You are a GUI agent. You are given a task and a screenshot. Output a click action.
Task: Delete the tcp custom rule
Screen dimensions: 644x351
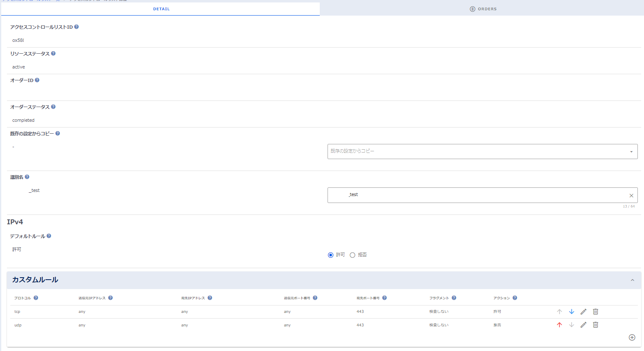(596, 312)
